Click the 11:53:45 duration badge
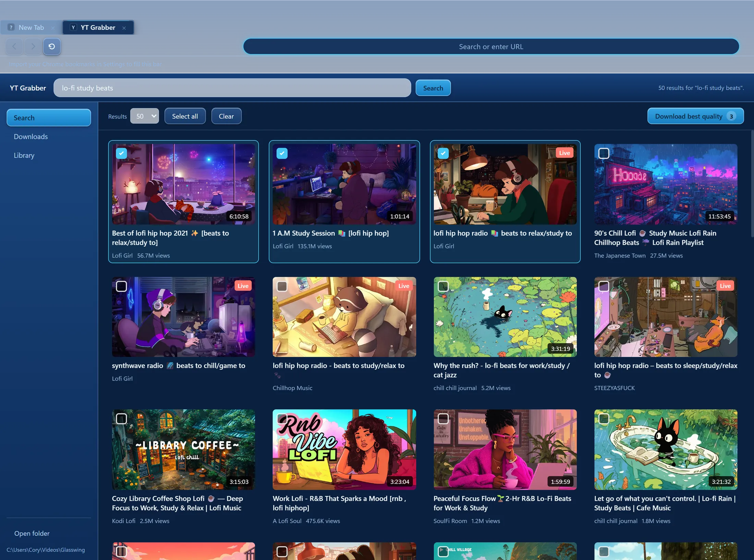Viewport: 754px width, 560px height. pyautogui.click(x=719, y=216)
